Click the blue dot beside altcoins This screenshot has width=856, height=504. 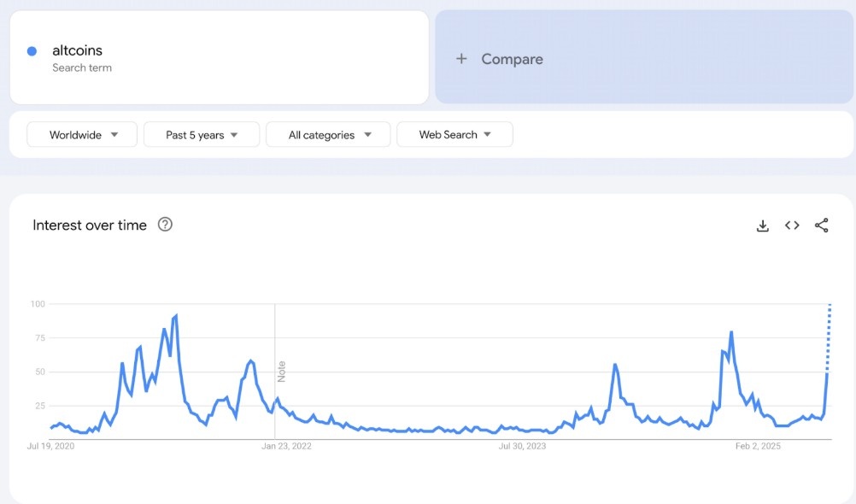pyautogui.click(x=32, y=51)
